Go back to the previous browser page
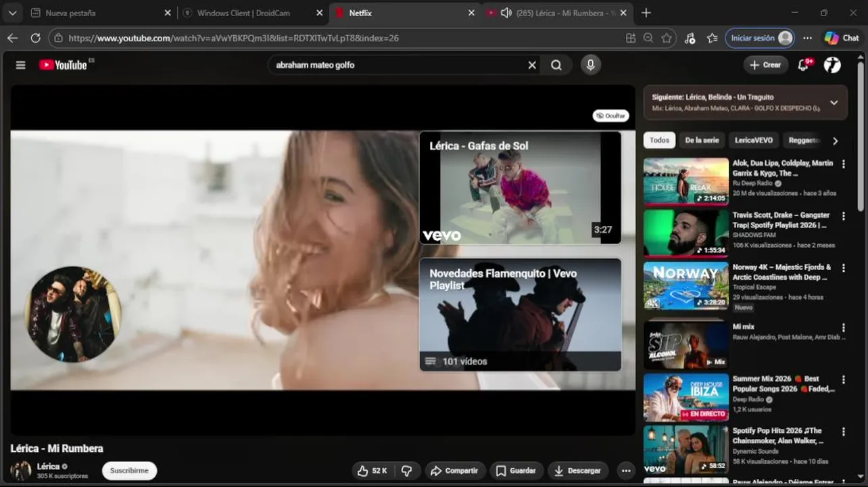 coord(13,38)
